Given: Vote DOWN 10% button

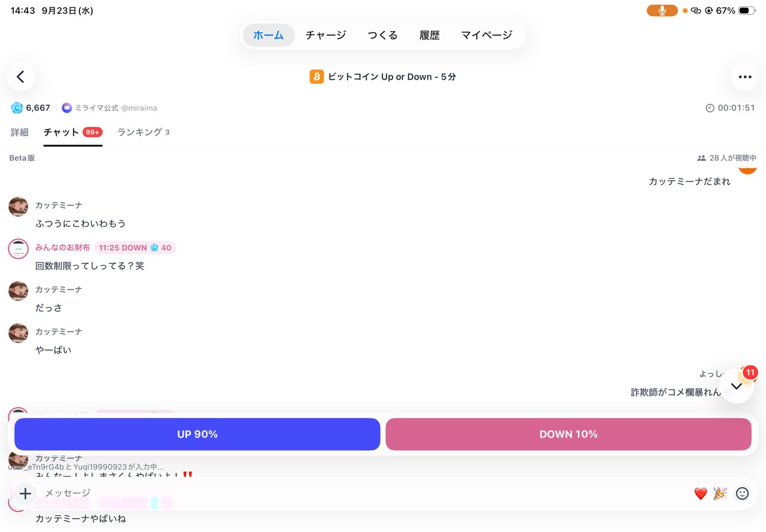Looking at the screenshot, I should point(569,434).
